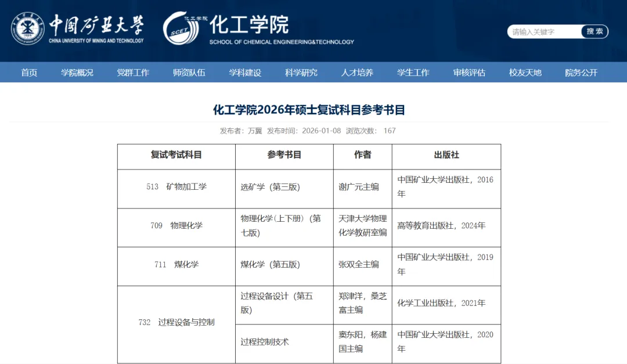Open the 师资队伍 menu

[189, 73]
